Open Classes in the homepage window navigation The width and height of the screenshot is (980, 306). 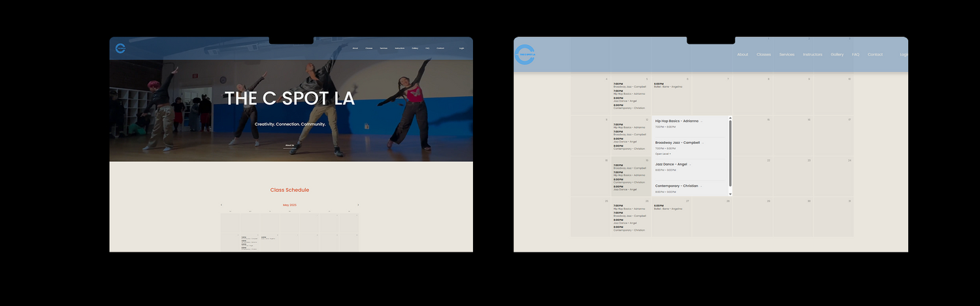click(x=369, y=48)
